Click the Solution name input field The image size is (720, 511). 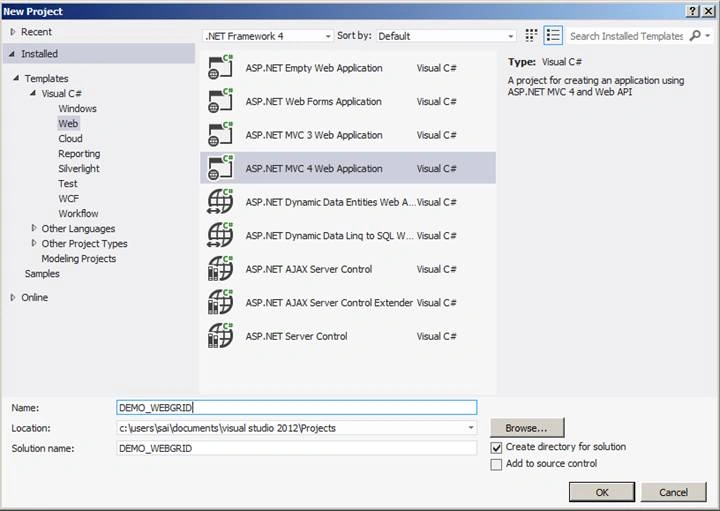pos(297,448)
